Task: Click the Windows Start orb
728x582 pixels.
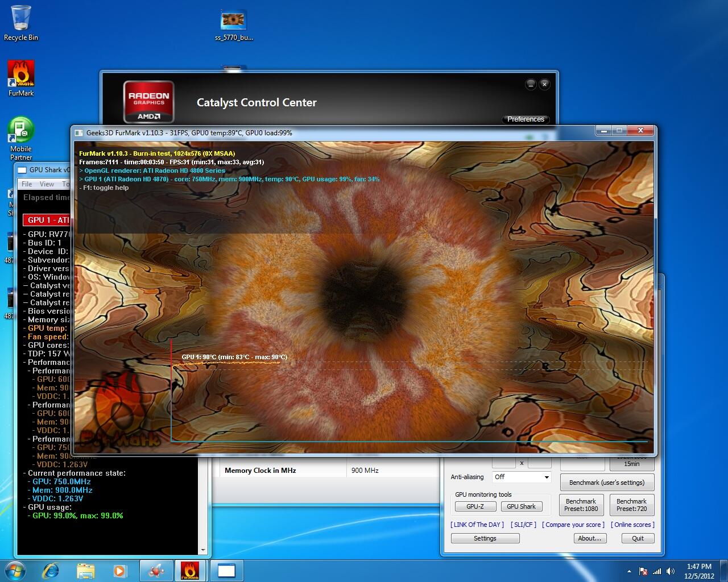Action: (15, 570)
